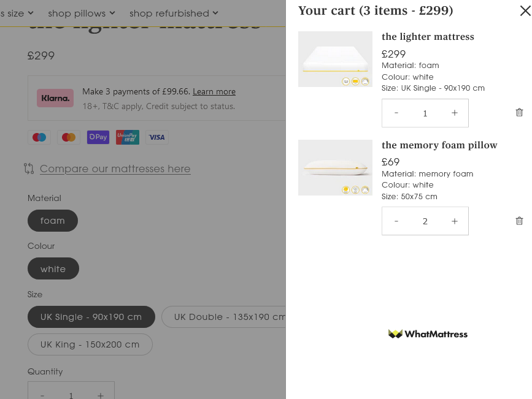Select the white colour option
This screenshot has height=399, width=532.
(53, 269)
